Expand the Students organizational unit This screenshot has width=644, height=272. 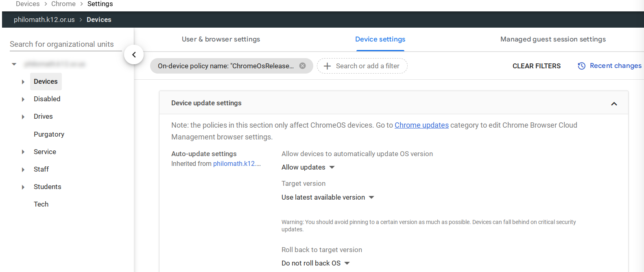[x=23, y=187]
